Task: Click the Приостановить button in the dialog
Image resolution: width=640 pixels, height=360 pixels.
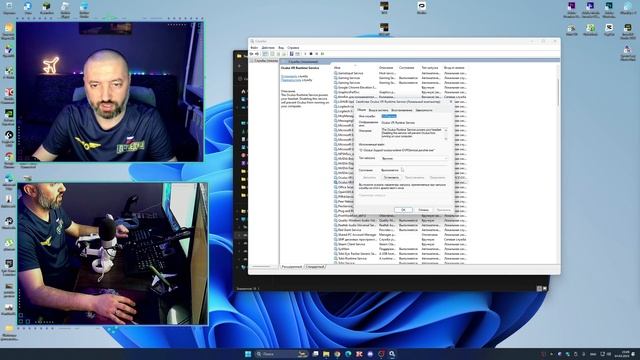Action: pos(414,178)
